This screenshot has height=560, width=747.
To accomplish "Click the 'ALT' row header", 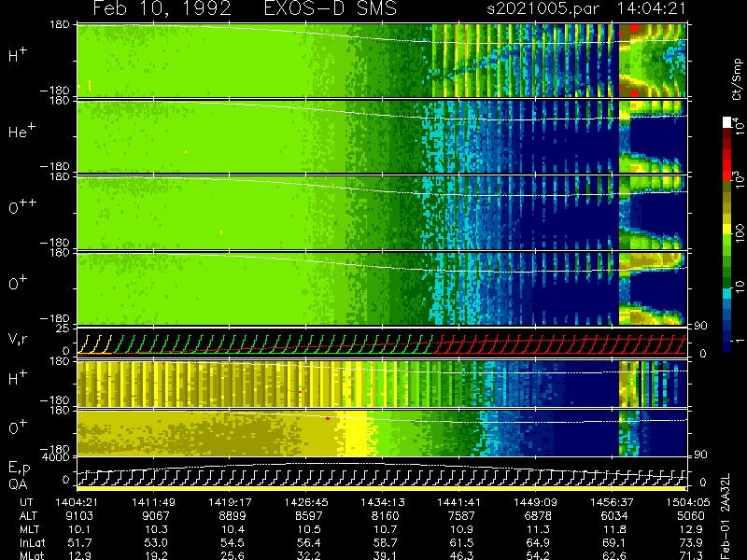I will 28,516.
